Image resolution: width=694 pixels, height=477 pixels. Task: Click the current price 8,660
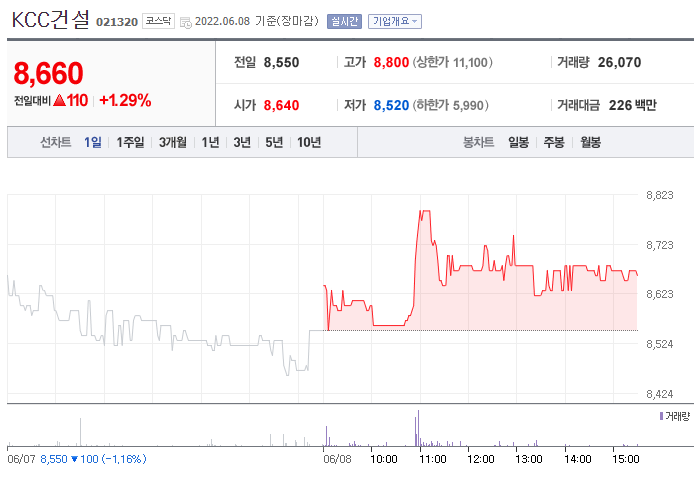point(48,73)
